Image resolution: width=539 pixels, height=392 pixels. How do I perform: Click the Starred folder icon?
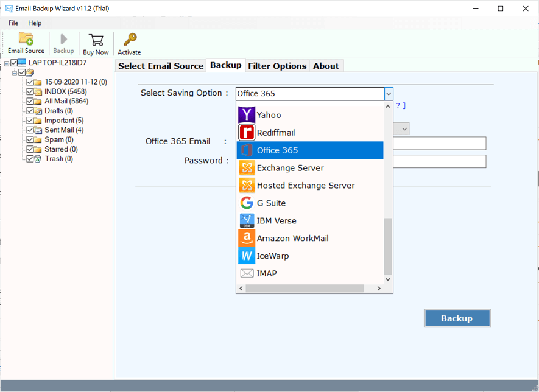[x=38, y=149]
